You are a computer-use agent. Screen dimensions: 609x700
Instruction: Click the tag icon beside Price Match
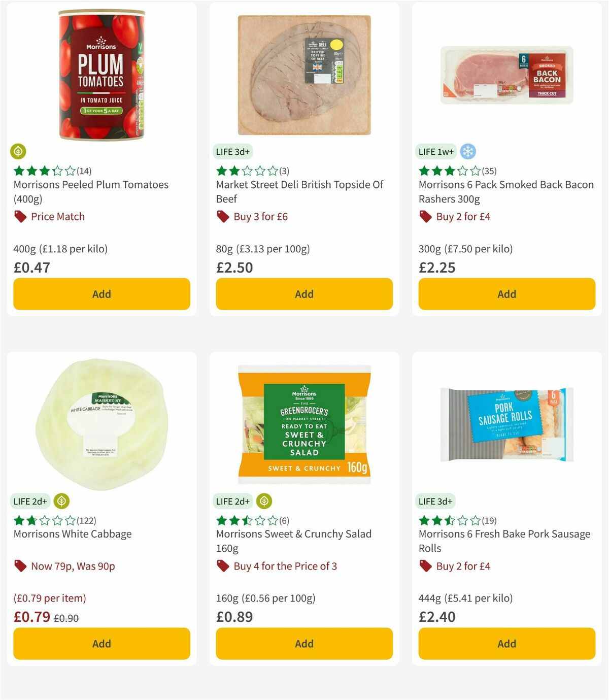[x=20, y=216]
